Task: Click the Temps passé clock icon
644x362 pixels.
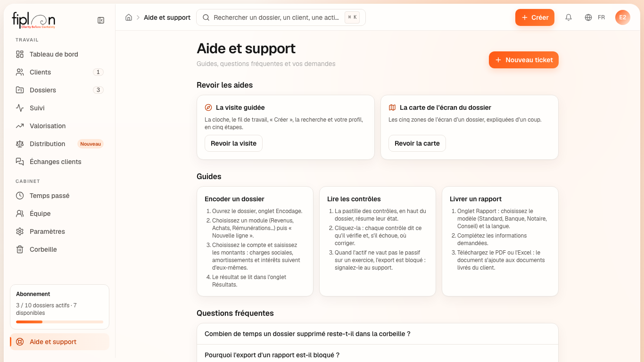Action: [20, 196]
